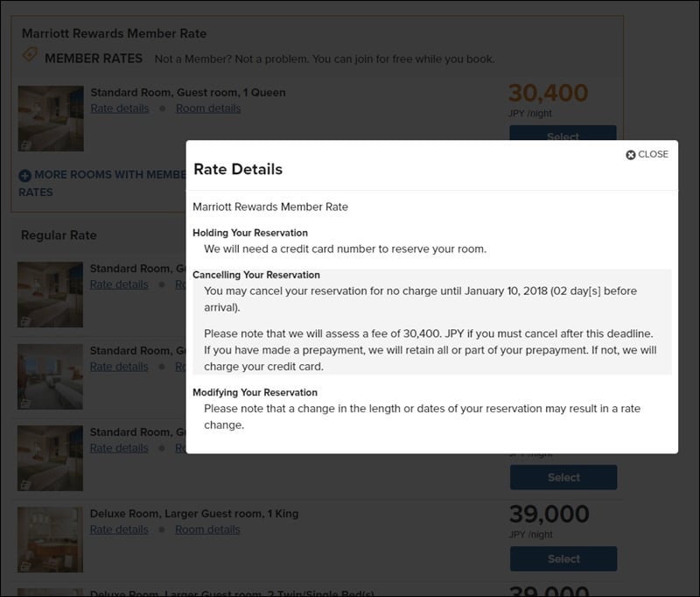This screenshot has height=597, width=700.
Task: Open Room details for member Standard Queen room
Action: click(x=208, y=109)
